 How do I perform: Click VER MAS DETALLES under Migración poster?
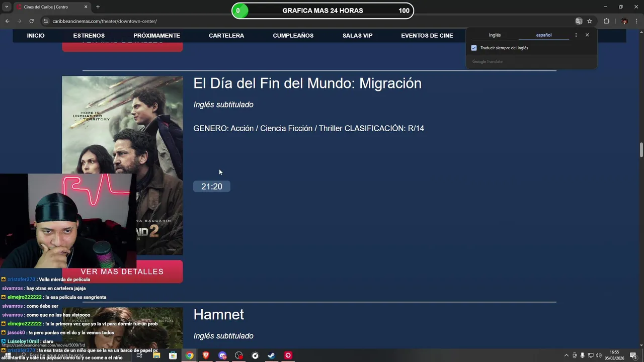(122, 271)
